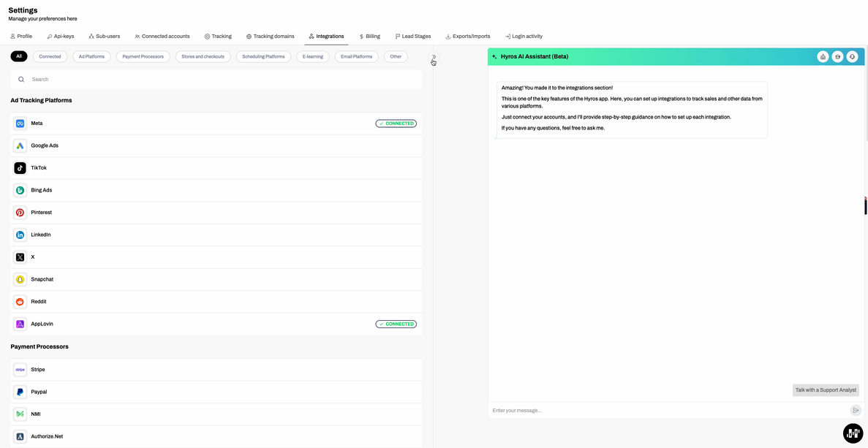Show only Connected integrations
This screenshot has height=448, width=868.
point(50,56)
